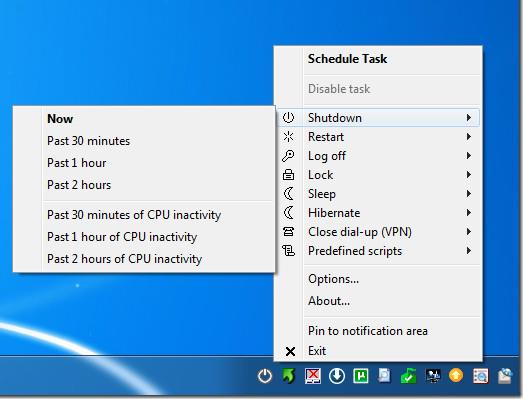Click the Exit label in the menu
Image resolution: width=523 pixels, height=399 pixels.
[x=317, y=351]
